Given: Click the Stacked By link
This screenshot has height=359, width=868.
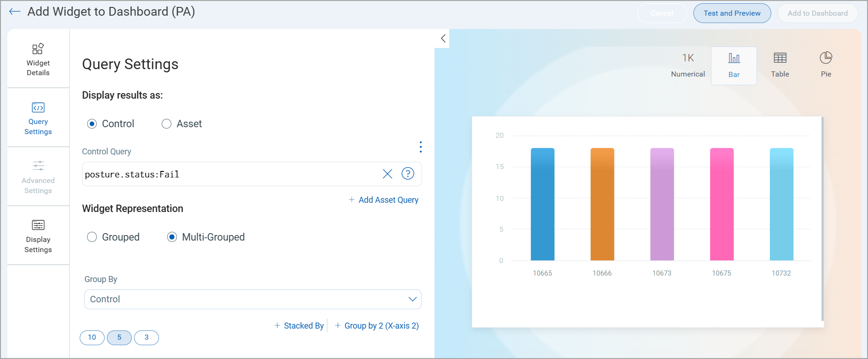Looking at the screenshot, I should (x=299, y=325).
